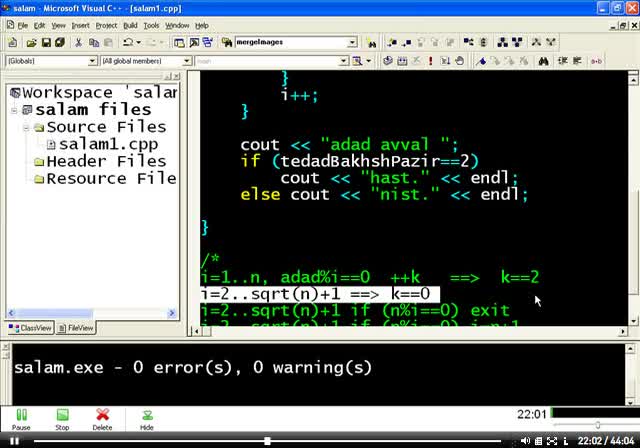Click the recorder Pause button
The height and width of the screenshot is (448, 640).
(21, 419)
